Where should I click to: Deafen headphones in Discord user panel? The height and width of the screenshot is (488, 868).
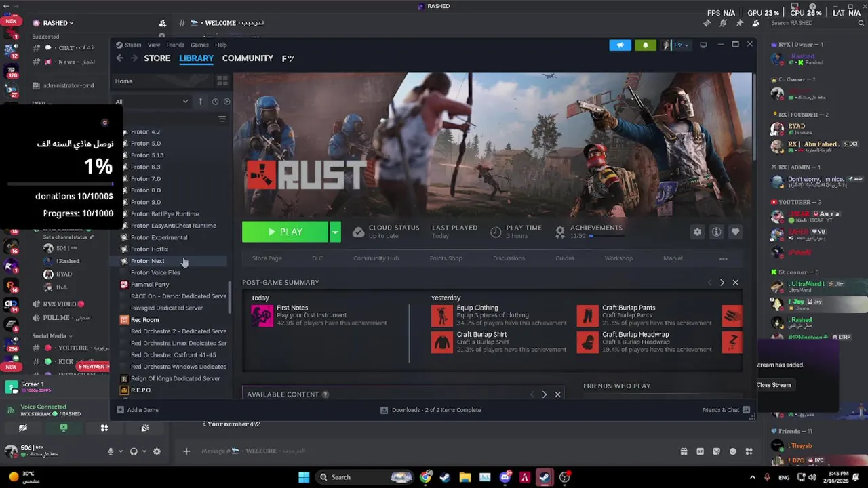tap(134, 451)
